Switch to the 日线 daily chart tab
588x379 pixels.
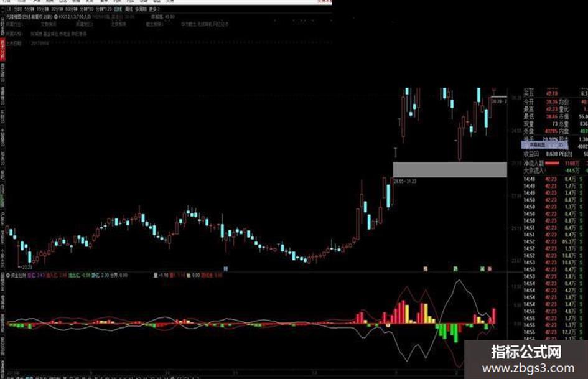[x=118, y=9]
